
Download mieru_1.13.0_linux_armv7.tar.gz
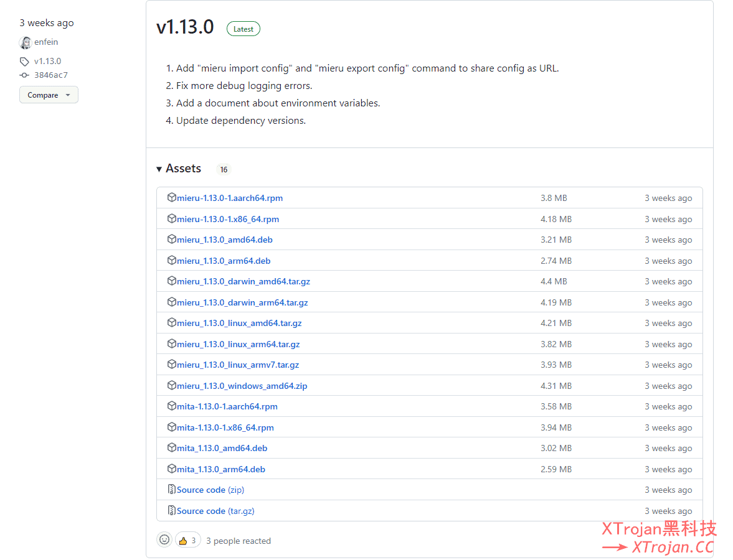tap(237, 364)
